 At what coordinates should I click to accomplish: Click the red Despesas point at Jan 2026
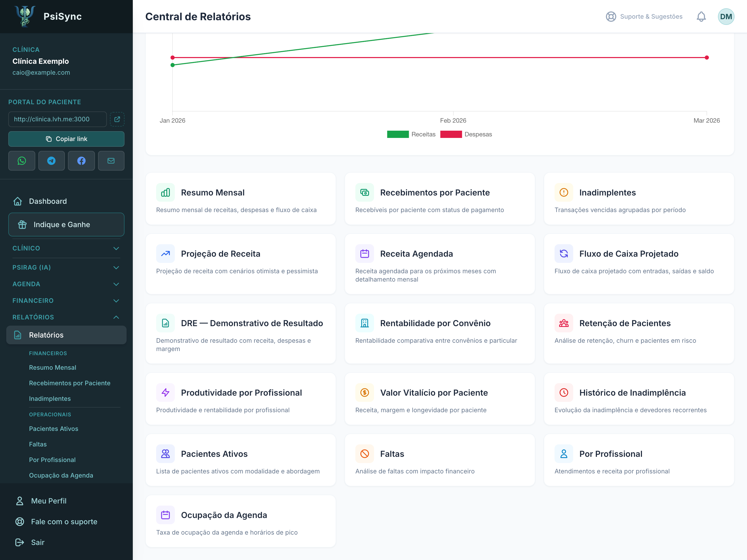click(x=172, y=57)
